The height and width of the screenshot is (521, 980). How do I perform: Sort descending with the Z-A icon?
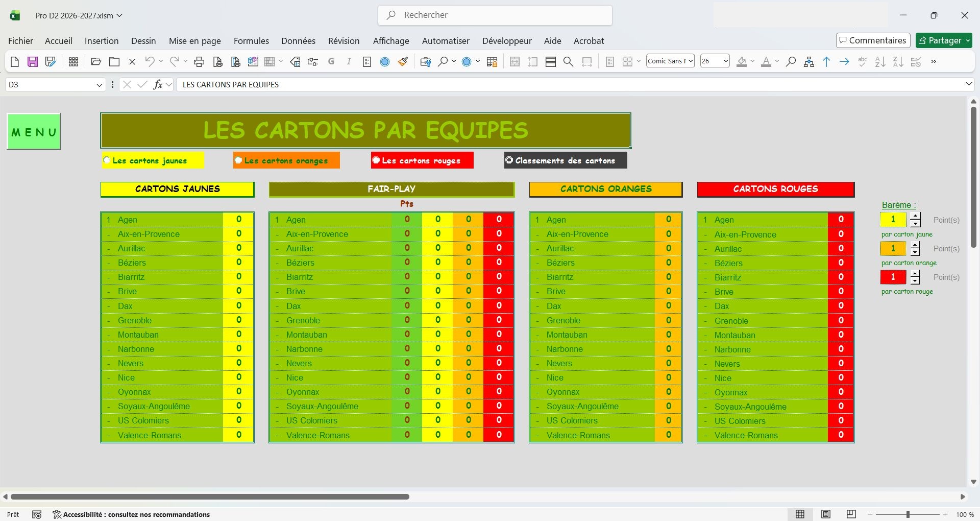898,62
